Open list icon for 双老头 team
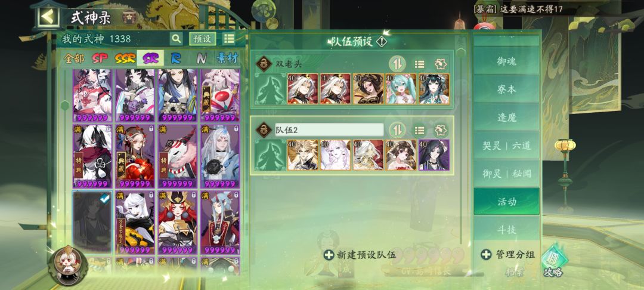 [419, 64]
